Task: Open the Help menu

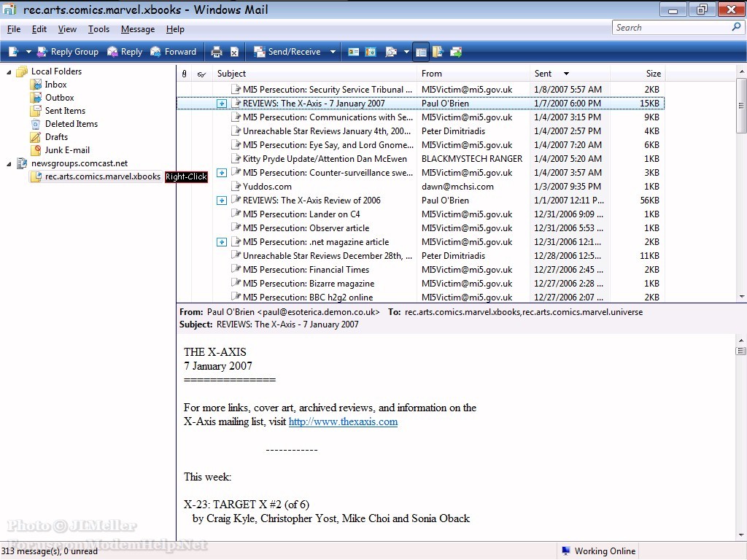Action: point(175,29)
